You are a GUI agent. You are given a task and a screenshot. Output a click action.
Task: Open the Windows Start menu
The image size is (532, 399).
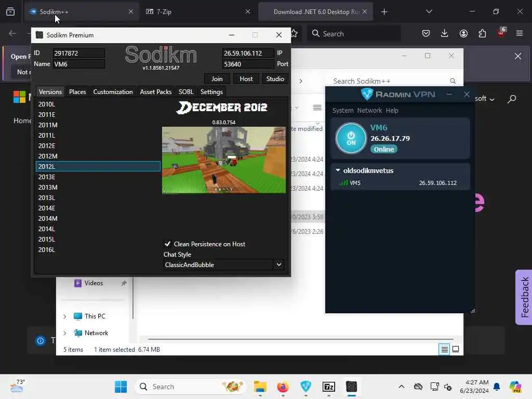click(121, 387)
